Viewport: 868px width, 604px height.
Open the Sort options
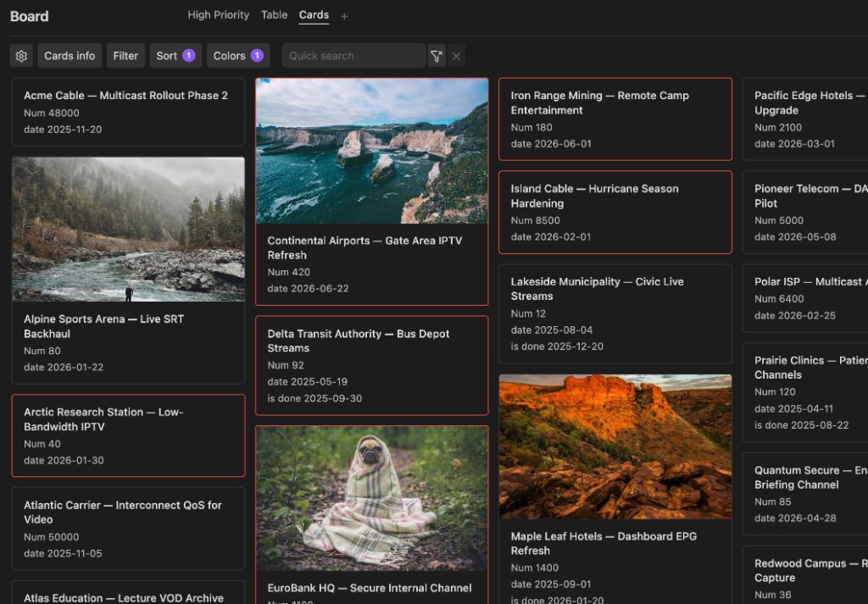(x=175, y=56)
